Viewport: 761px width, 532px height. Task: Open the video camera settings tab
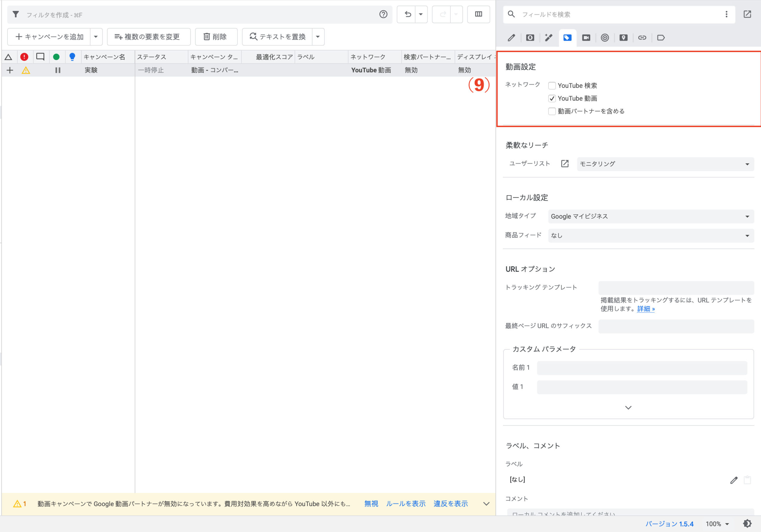586,37
